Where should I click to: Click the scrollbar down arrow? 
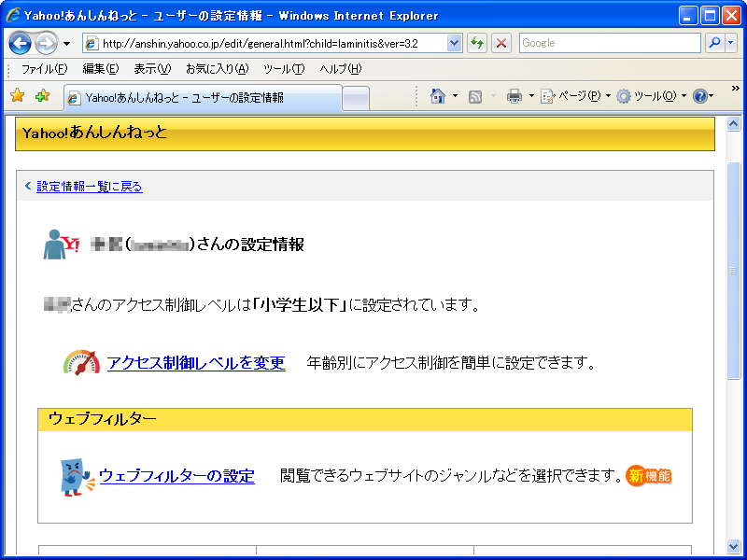click(x=733, y=546)
